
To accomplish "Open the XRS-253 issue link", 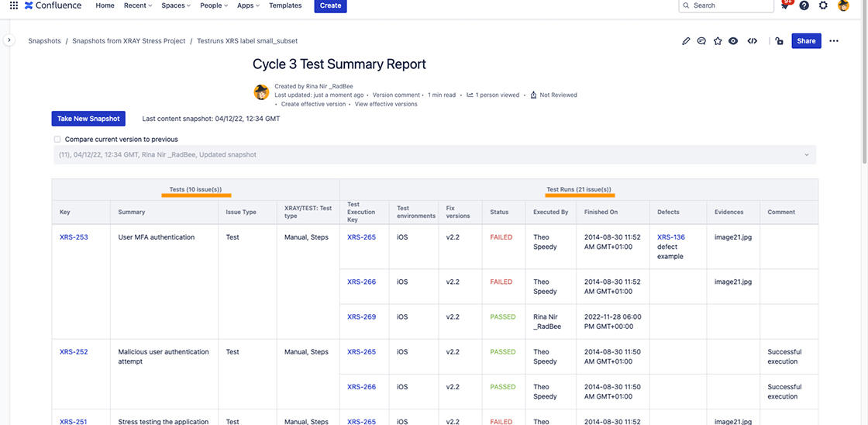I will pos(74,237).
